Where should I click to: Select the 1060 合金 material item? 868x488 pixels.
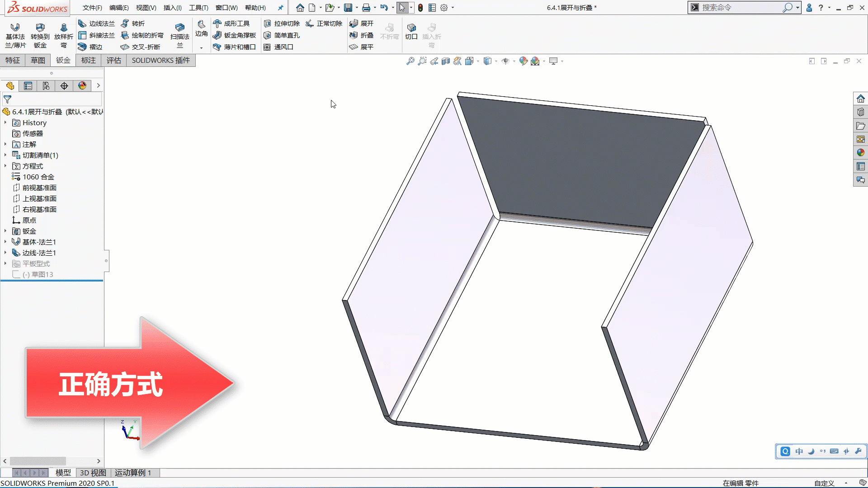coord(38,176)
